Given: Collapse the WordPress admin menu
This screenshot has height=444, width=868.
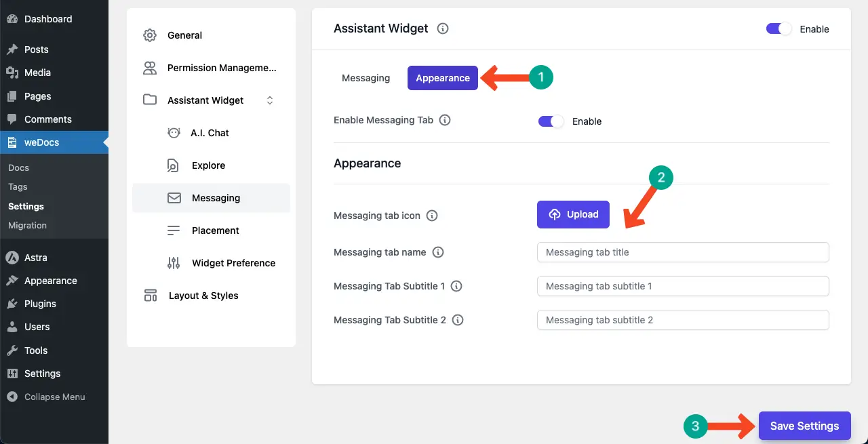Looking at the screenshot, I should [x=54, y=397].
